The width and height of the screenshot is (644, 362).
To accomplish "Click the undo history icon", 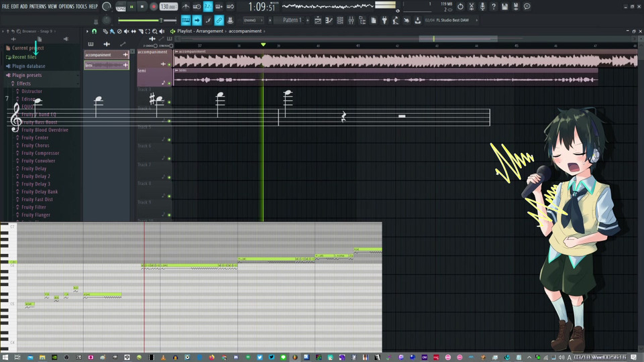I will click(x=460, y=7).
